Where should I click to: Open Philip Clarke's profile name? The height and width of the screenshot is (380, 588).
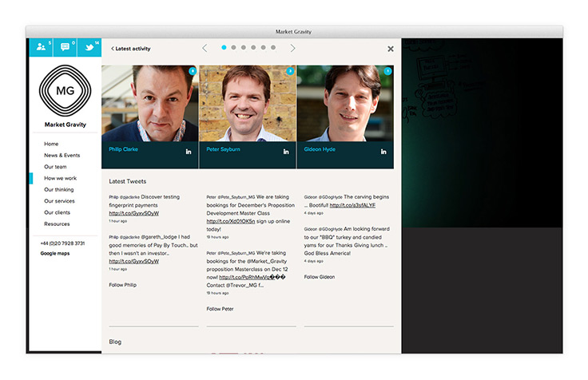(x=123, y=149)
